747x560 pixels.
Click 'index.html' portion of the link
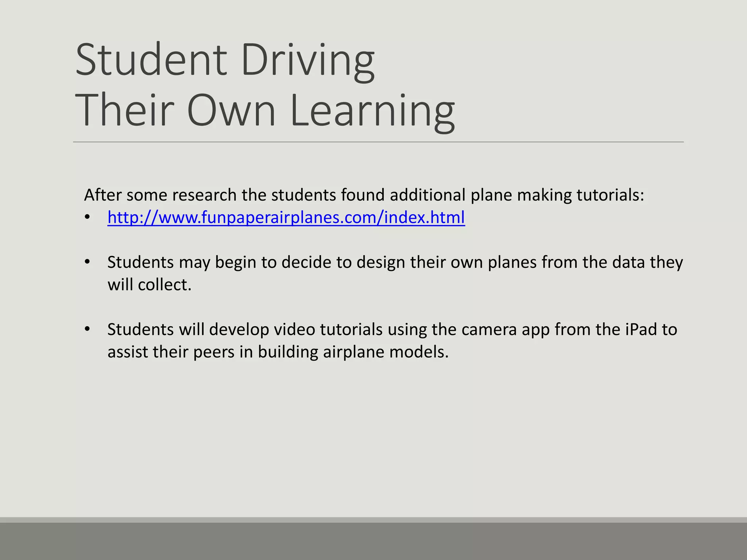pyautogui.click(x=424, y=218)
